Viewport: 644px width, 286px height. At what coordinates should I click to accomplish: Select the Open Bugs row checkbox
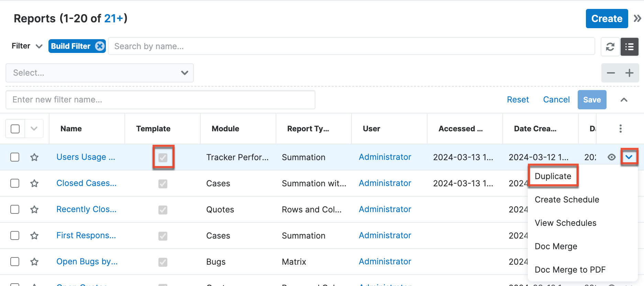15,262
